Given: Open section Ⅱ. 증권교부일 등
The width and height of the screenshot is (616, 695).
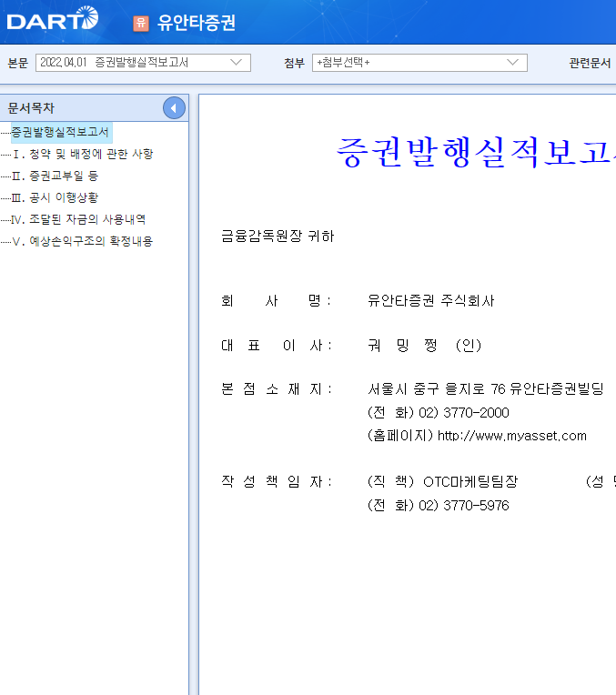Looking at the screenshot, I should (x=55, y=176).
